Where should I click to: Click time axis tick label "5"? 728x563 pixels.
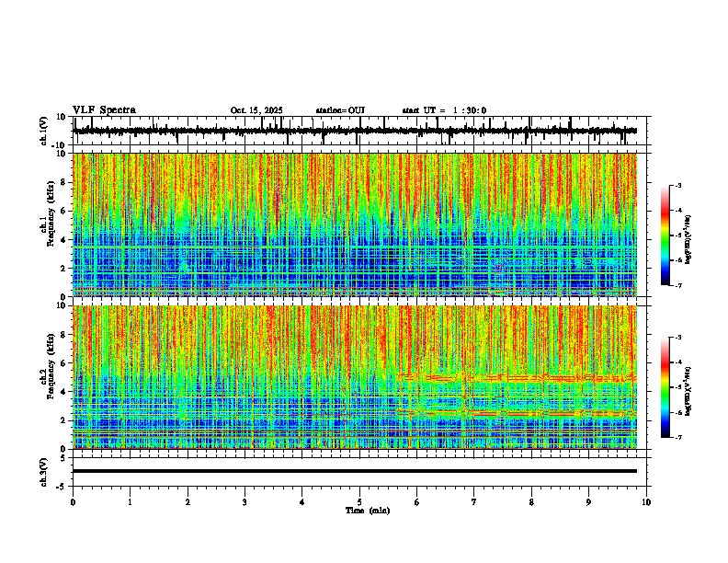[359, 502]
